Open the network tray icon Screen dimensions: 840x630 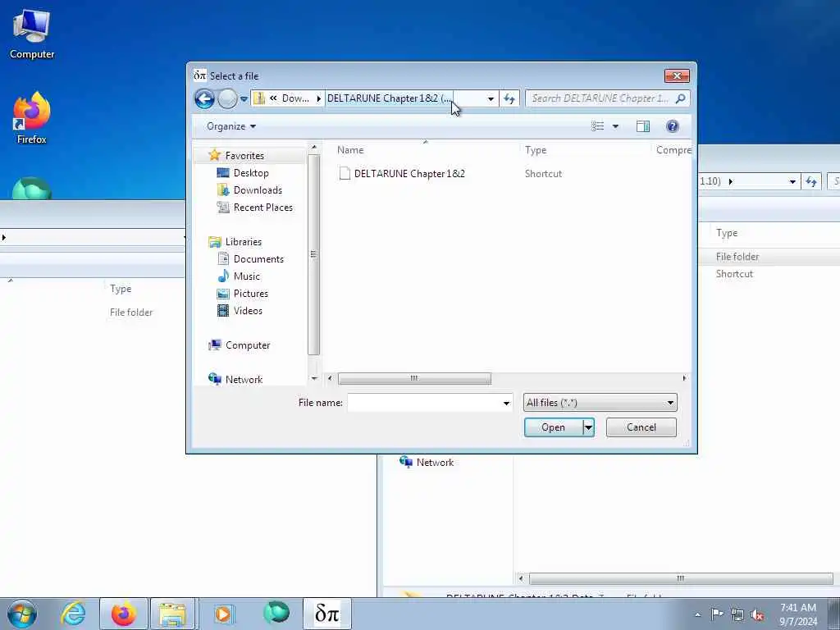(737, 614)
